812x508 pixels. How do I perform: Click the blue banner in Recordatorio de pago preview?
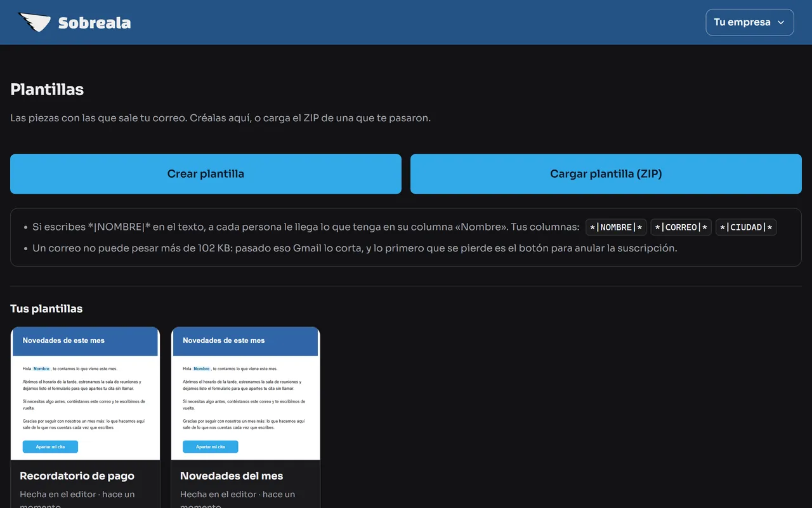(x=85, y=342)
